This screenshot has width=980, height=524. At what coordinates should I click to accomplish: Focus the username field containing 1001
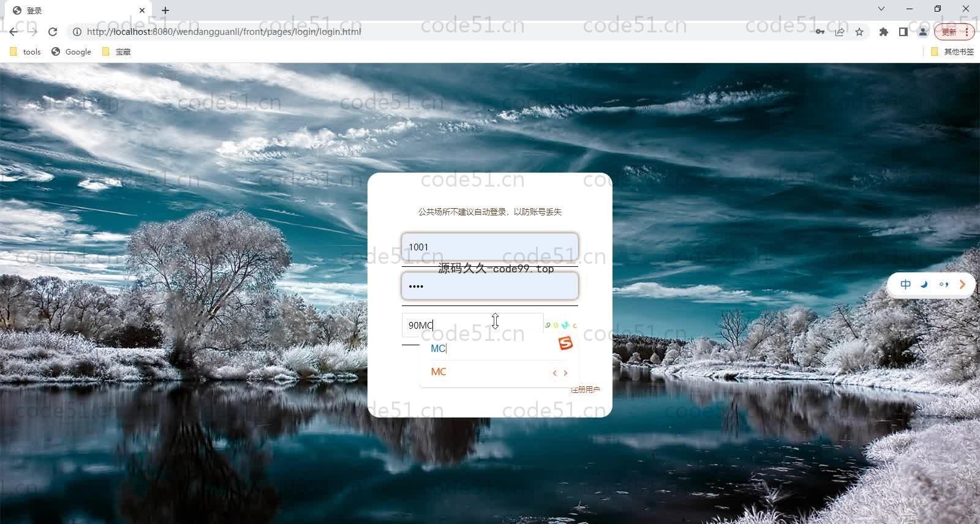490,247
